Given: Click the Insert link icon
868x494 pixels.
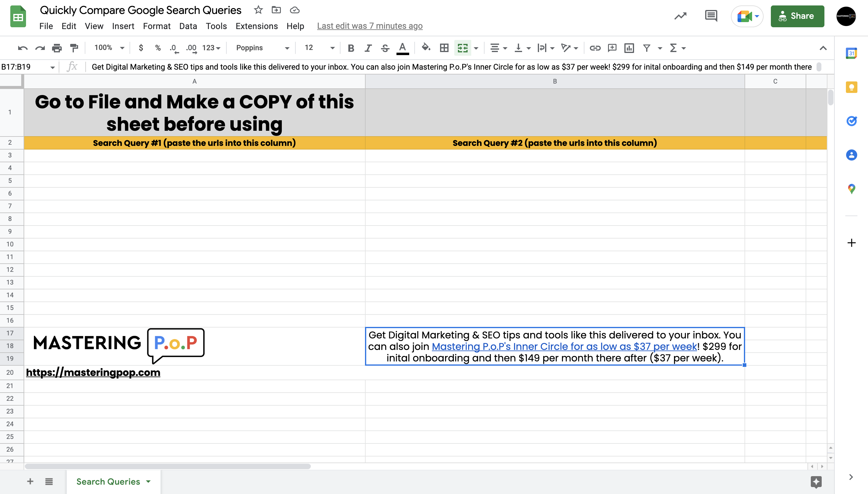Looking at the screenshot, I should pos(595,48).
